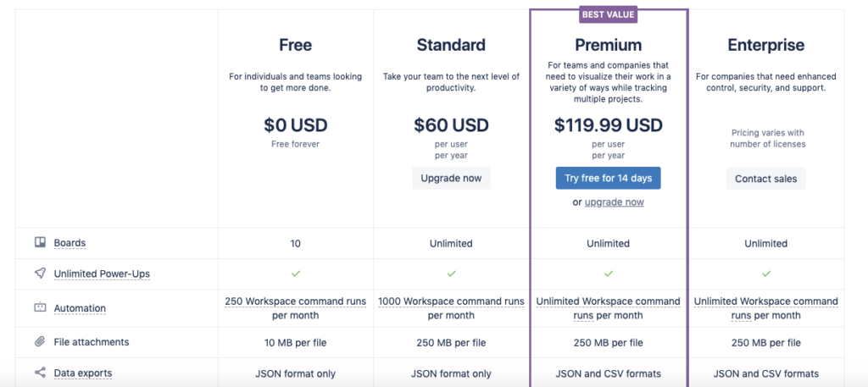Screen dimensions: 868x387
Task: Click the File attachments paperclip icon
Action: click(40, 341)
